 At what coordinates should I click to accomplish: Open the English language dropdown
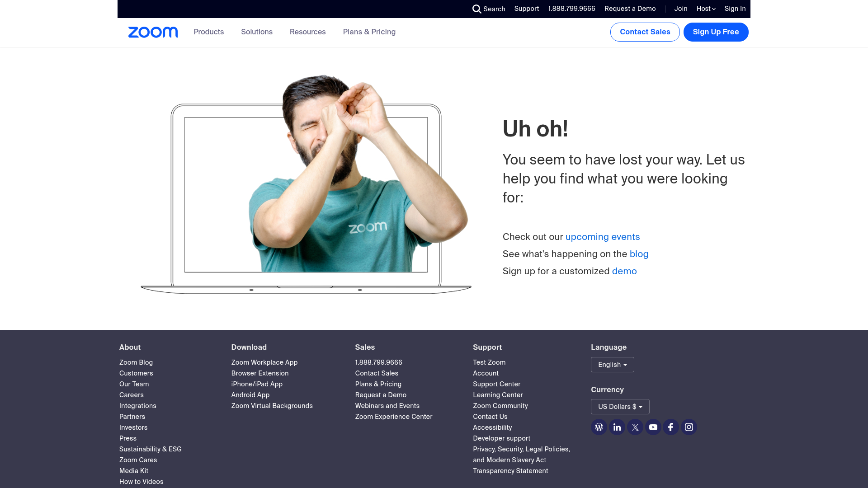(613, 365)
